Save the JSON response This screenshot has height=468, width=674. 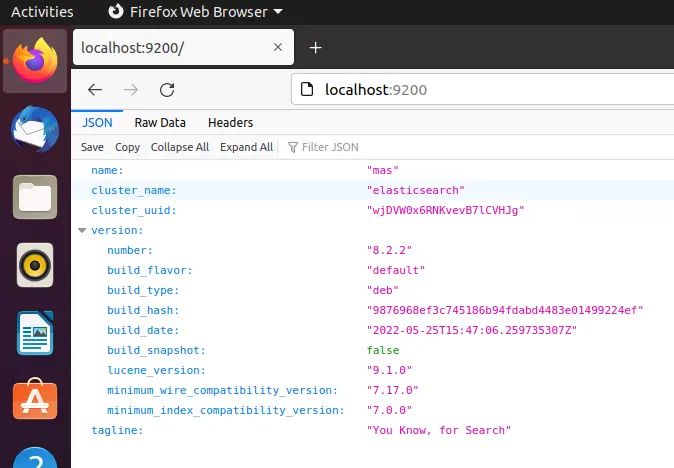(92, 147)
